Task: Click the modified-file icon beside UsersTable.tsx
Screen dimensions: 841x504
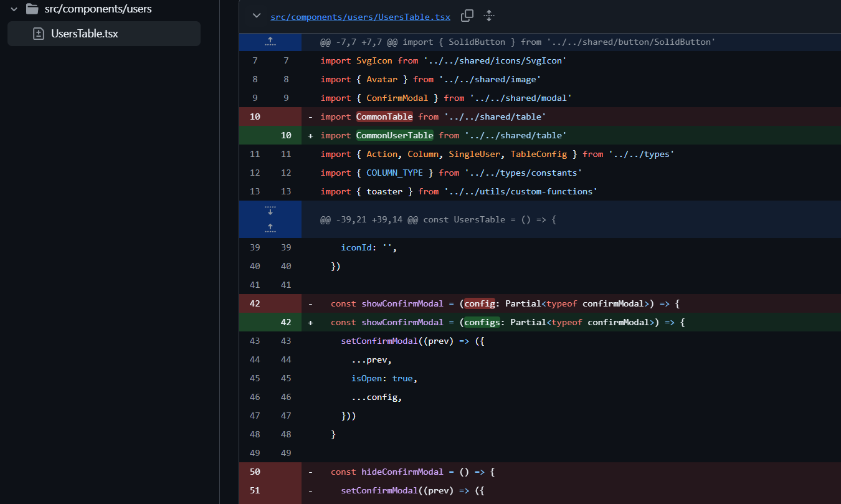Action: 39,34
